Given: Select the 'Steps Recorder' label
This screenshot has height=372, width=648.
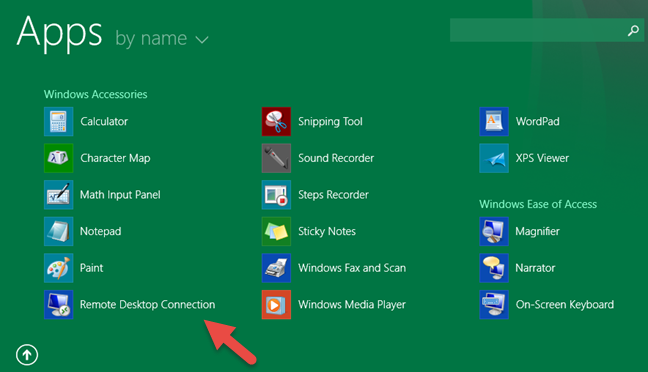Looking at the screenshot, I should click(333, 195).
